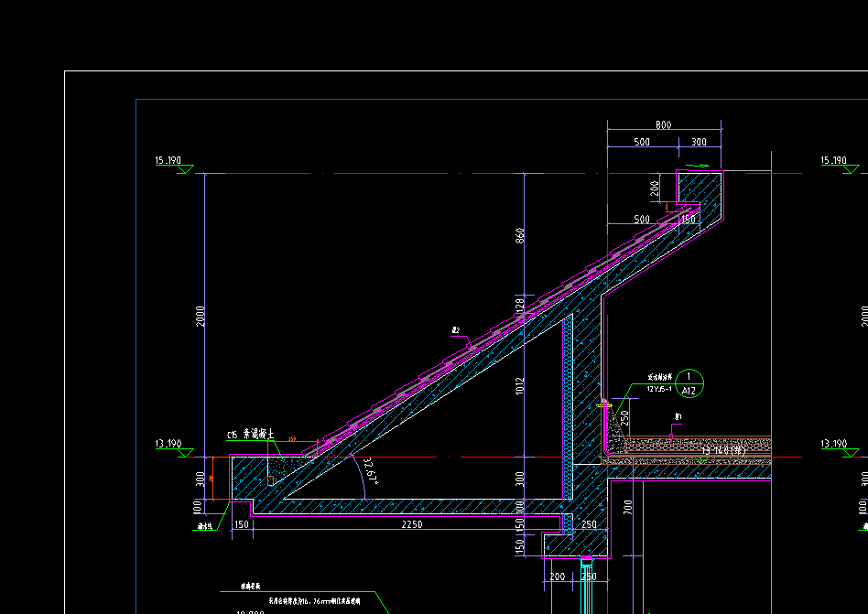Select the vertical 860 dimension
This screenshot has height=614, width=868.
(x=519, y=235)
